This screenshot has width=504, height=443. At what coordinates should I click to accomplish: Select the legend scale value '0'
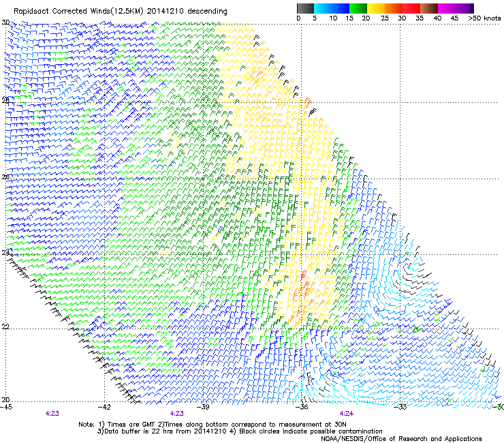(x=298, y=18)
